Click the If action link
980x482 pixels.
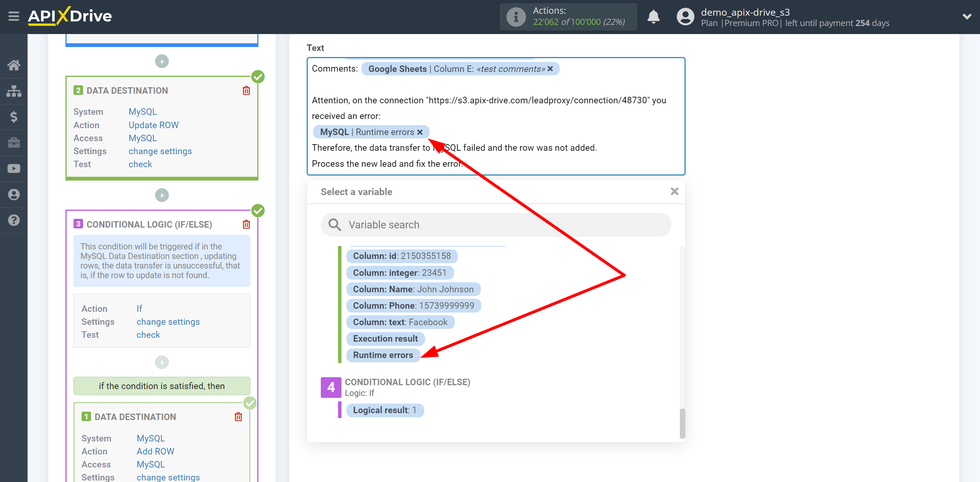click(139, 309)
